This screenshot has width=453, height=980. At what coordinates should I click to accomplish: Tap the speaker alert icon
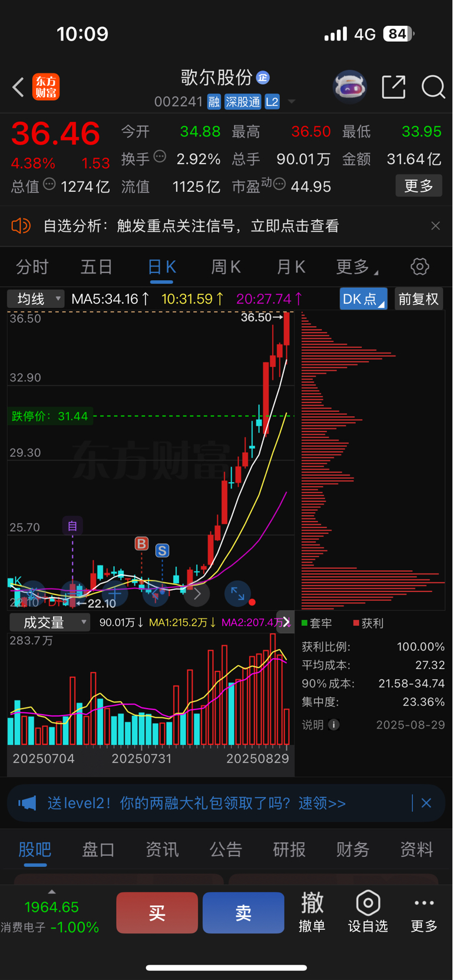point(21,226)
